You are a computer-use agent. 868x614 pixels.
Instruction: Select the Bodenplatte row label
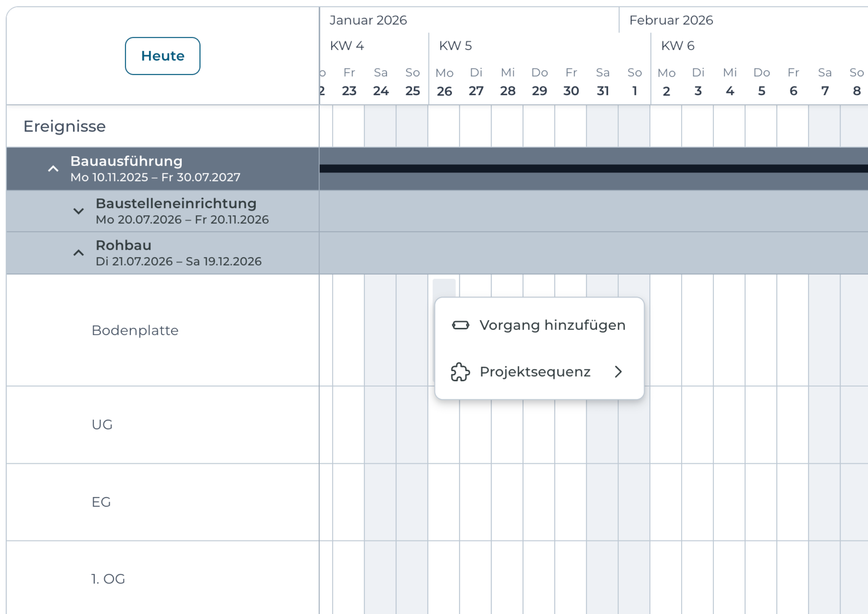tap(135, 330)
